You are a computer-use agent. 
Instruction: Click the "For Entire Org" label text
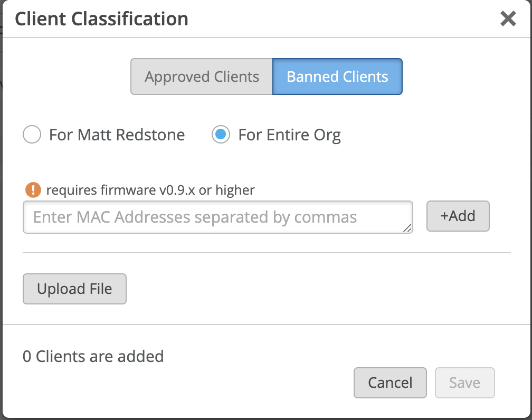[x=289, y=135]
